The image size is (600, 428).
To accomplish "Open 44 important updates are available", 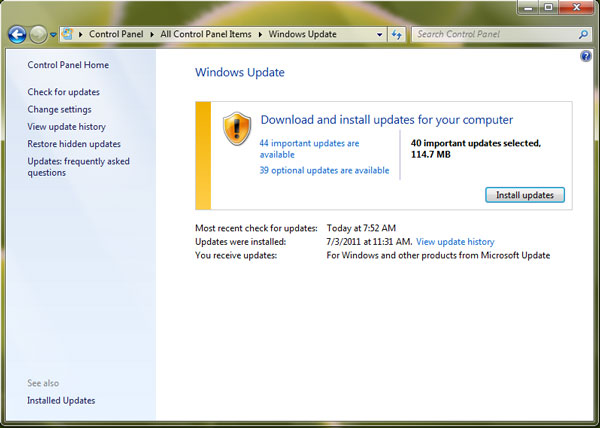I will coord(309,149).
